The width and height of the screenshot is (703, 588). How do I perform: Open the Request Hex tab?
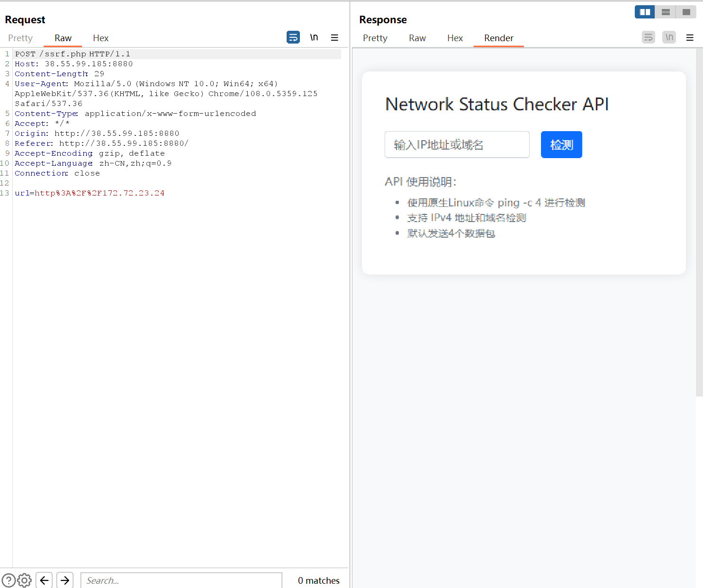click(100, 38)
